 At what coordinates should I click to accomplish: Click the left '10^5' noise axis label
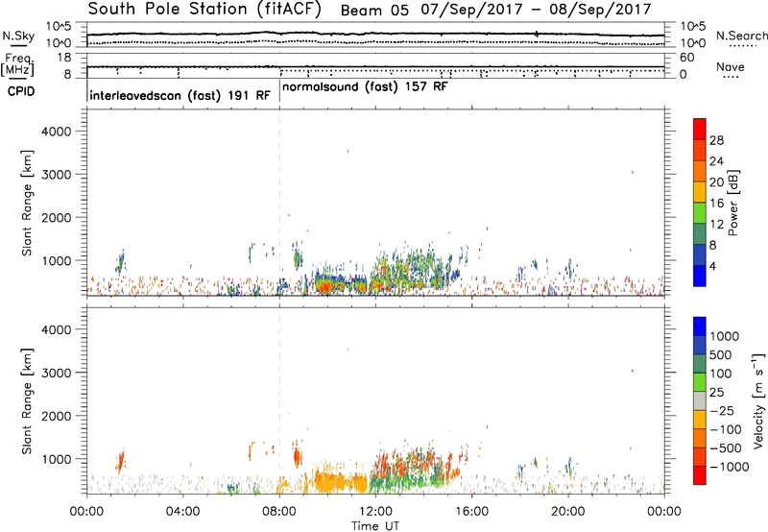(x=59, y=27)
